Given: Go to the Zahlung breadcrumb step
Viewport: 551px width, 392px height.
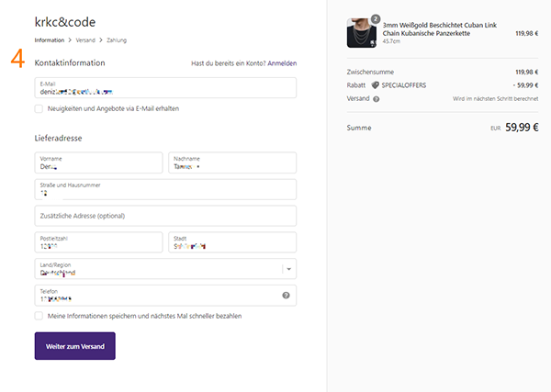Looking at the screenshot, I should 117,40.
